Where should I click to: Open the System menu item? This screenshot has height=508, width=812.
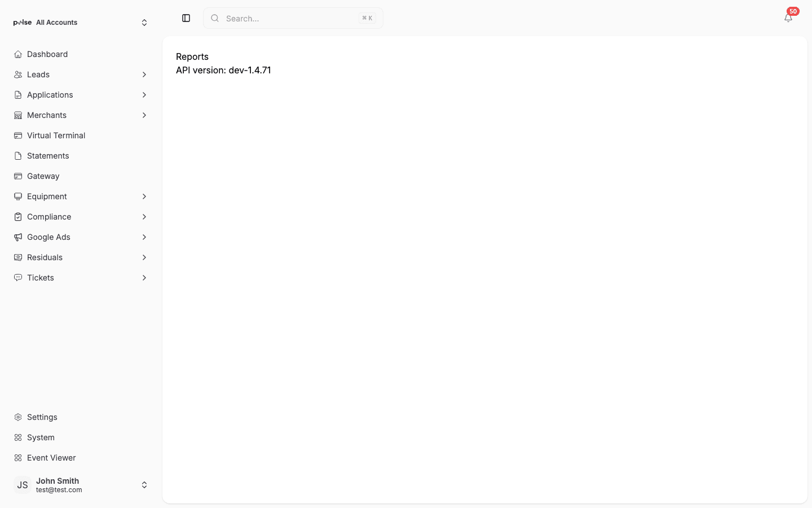click(x=41, y=437)
